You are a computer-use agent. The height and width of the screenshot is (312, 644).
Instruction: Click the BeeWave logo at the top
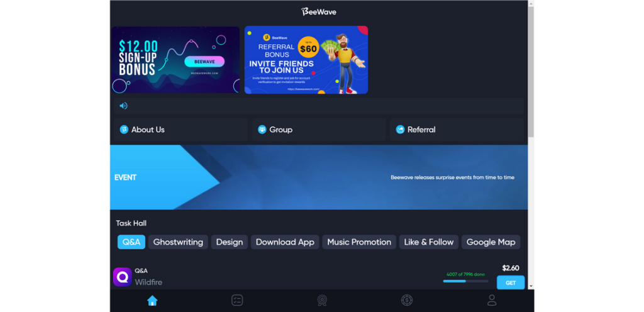319,11
